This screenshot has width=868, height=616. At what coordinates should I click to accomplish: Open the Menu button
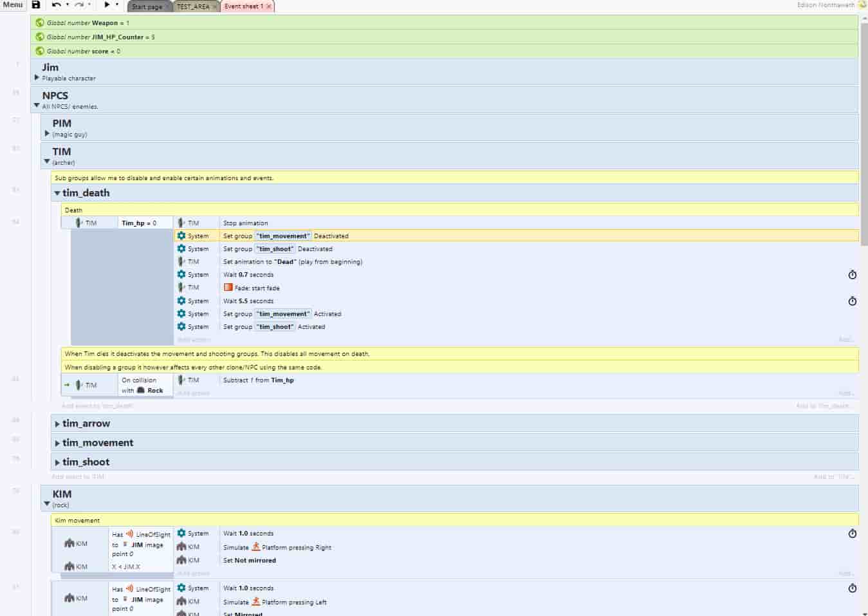click(13, 5)
